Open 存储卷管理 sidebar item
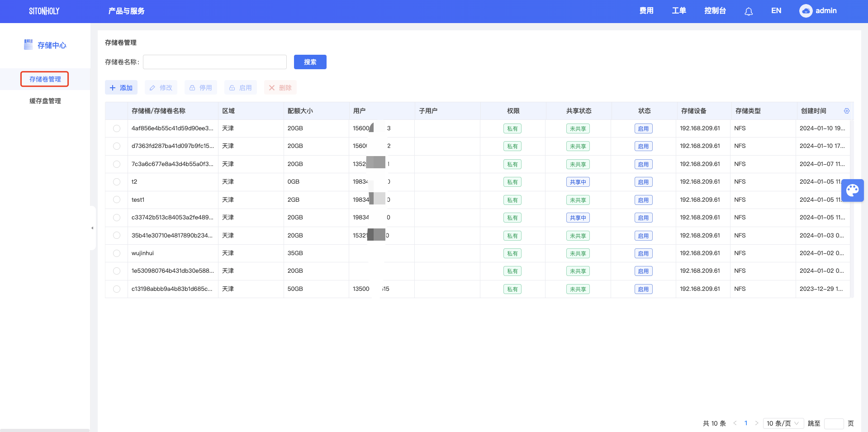The height and width of the screenshot is (432, 868). [x=45, y=79]
